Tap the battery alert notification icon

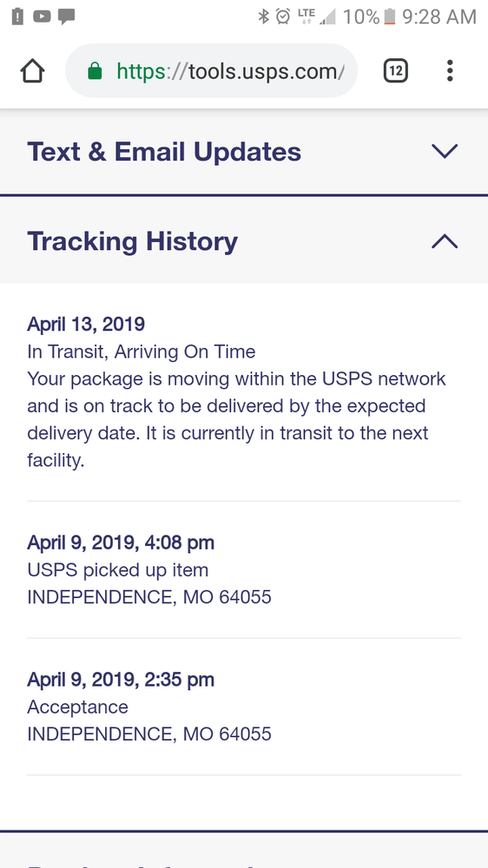point(17,16)
